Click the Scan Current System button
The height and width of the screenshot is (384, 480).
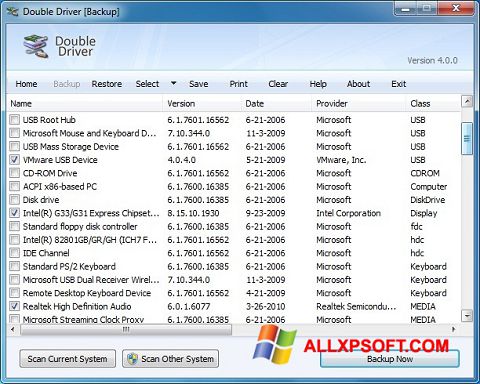(x=68, y=359)
